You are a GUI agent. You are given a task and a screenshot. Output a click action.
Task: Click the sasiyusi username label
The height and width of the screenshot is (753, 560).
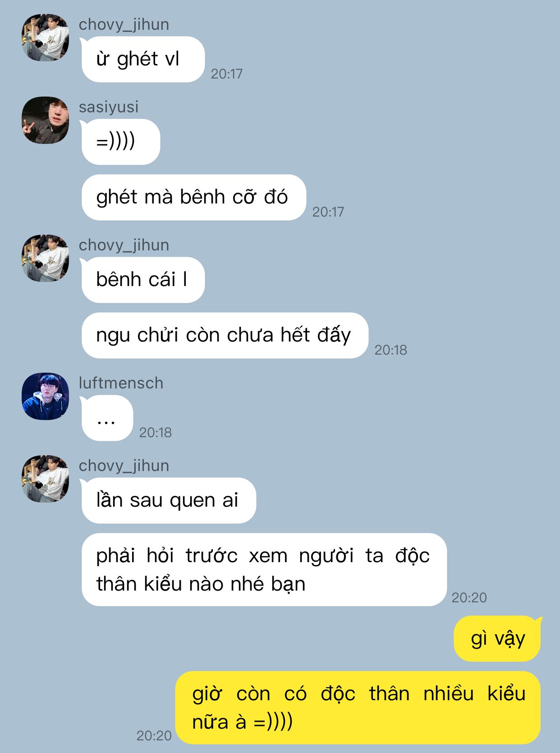pos(109,107)
